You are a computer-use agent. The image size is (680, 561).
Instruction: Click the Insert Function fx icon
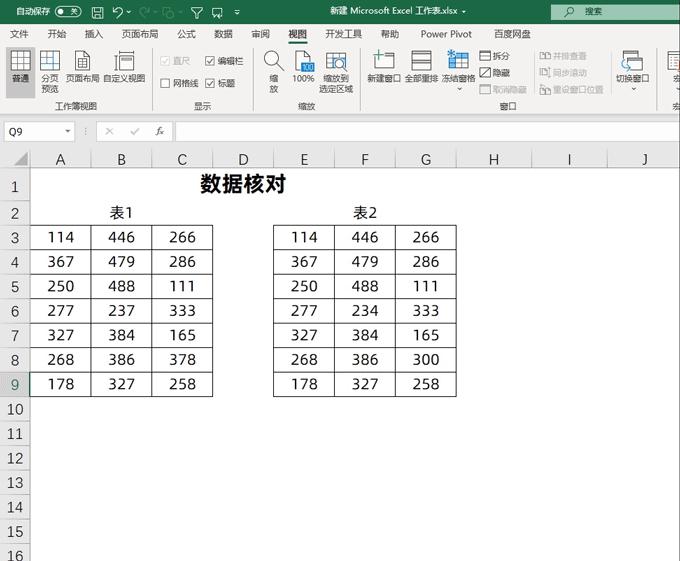[160, 131]
